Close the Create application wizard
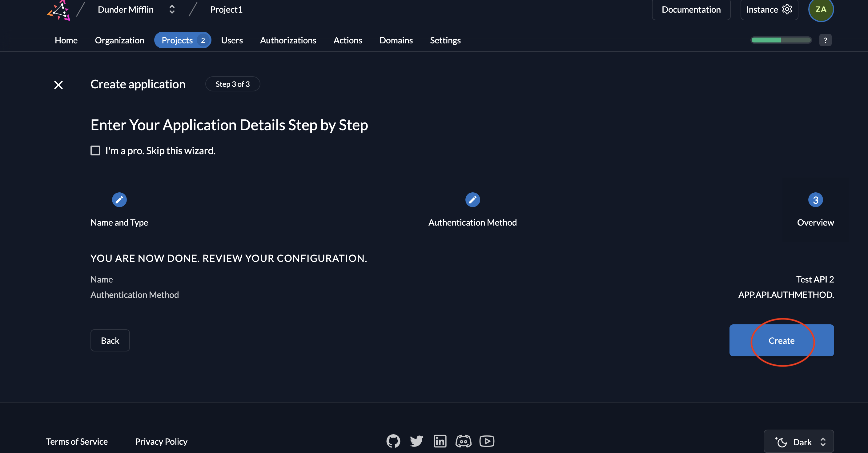 [x=58, y=85]
